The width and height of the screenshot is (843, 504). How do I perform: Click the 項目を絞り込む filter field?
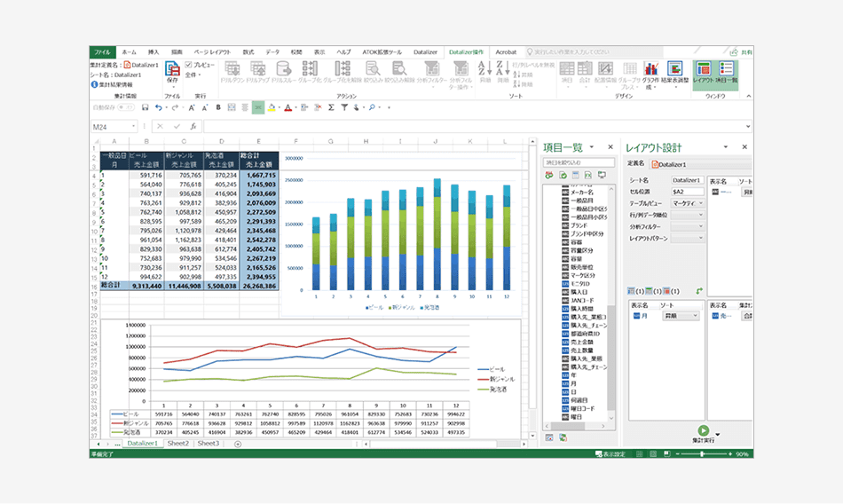tap(577, 162)
